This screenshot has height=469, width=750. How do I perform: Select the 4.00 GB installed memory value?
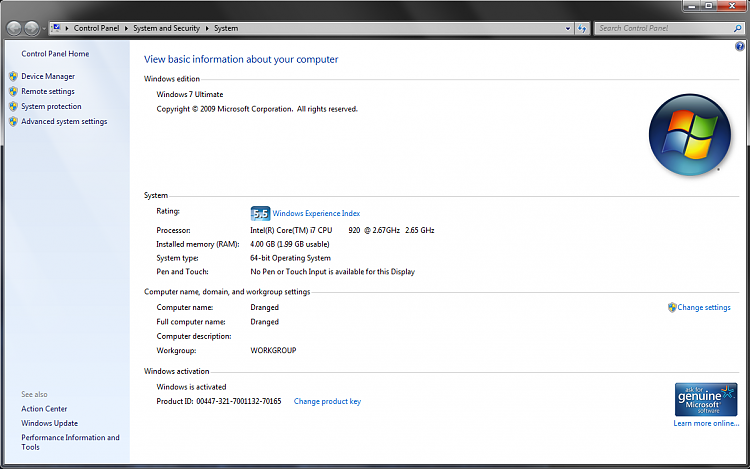click(290, 244)
